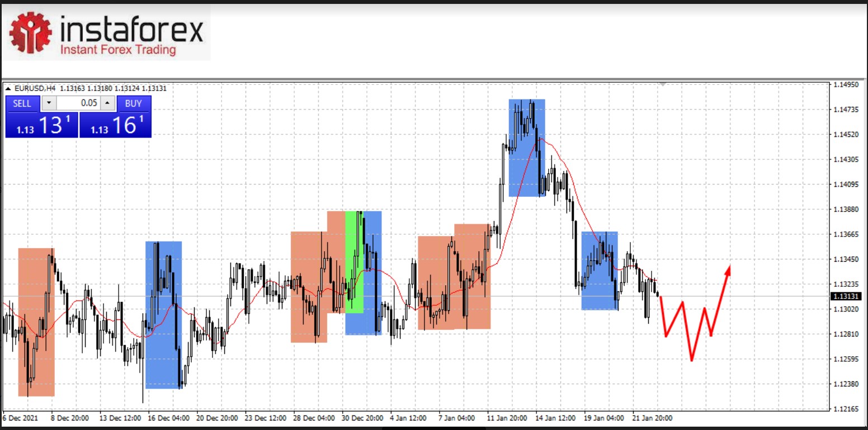Click the 19 Jan 04:00 time label
Viewport: 868px width, 430px height.
pyautogui.click(x=604, y=418)
